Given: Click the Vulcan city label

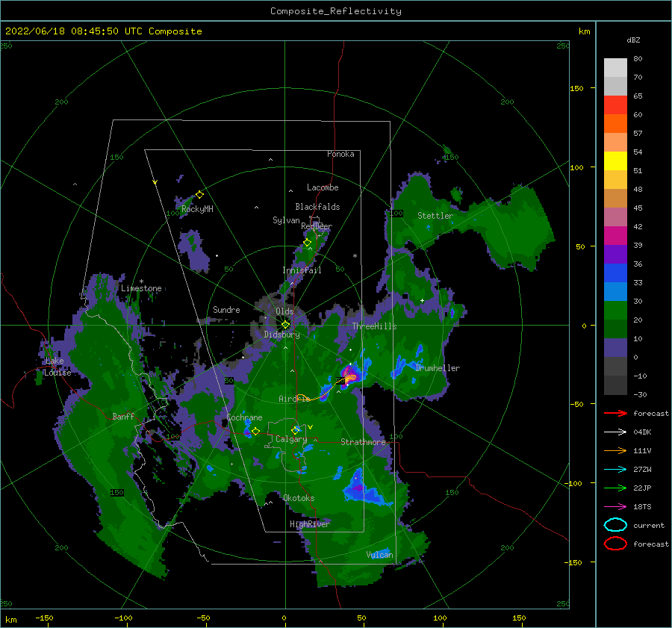Looking at the screenshot, I should pos(379,555).
